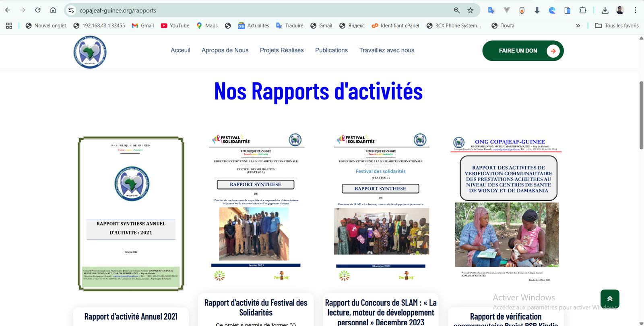Go to browser home page
This screenshot has width=644, height=326.
(53, 10)
